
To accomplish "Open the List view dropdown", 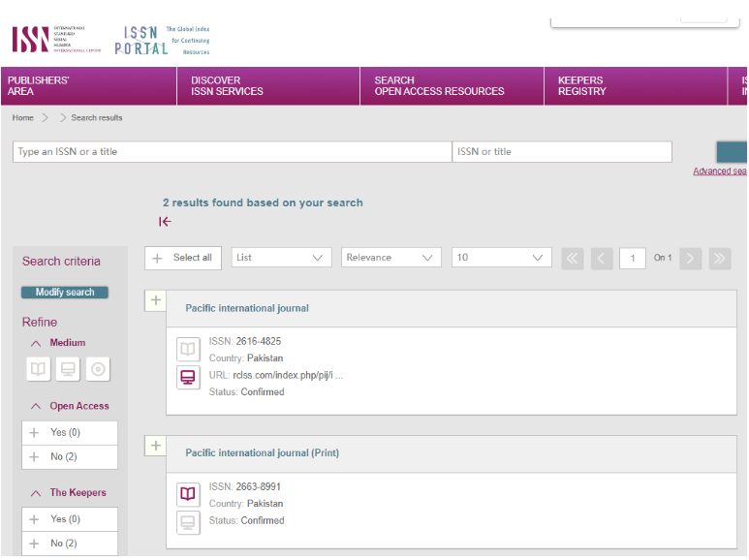I will pyautogui.click(x=281, y=258).
